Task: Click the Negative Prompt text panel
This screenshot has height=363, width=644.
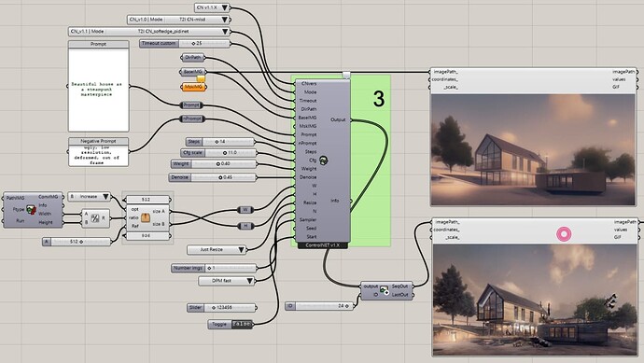Action: 99,152
